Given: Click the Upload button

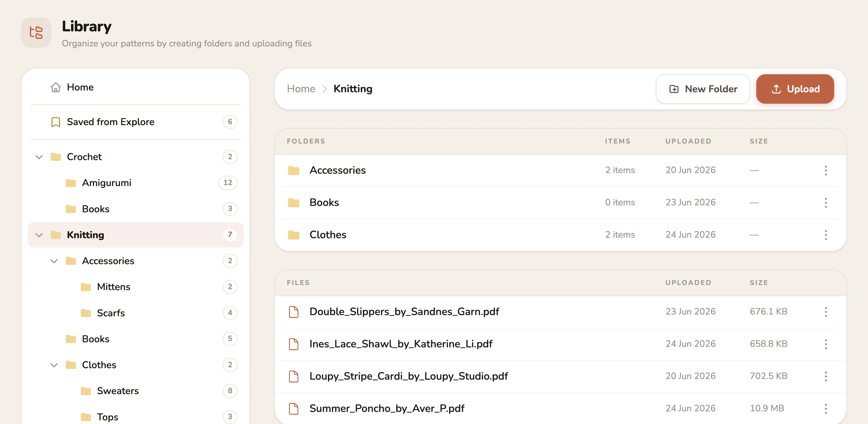Looking at the screenshot, I should click(795, 89).
